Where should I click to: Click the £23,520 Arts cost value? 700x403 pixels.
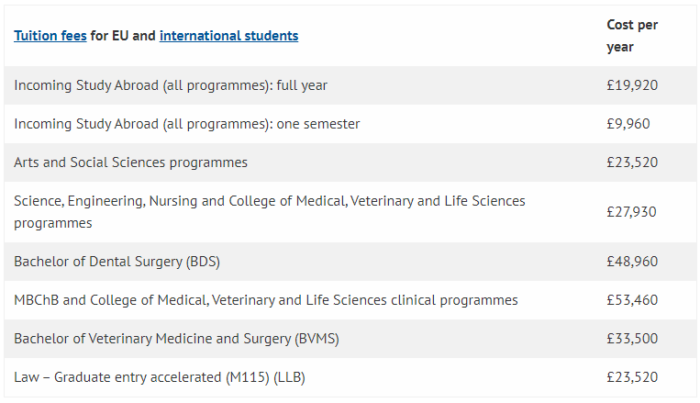[x=632, y=162]
